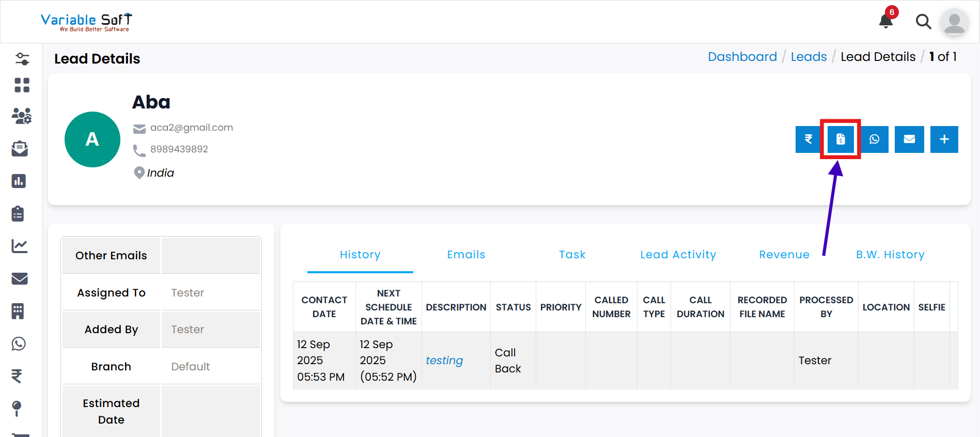
Task: Open the user profile avatar
Action: (954, 22)
